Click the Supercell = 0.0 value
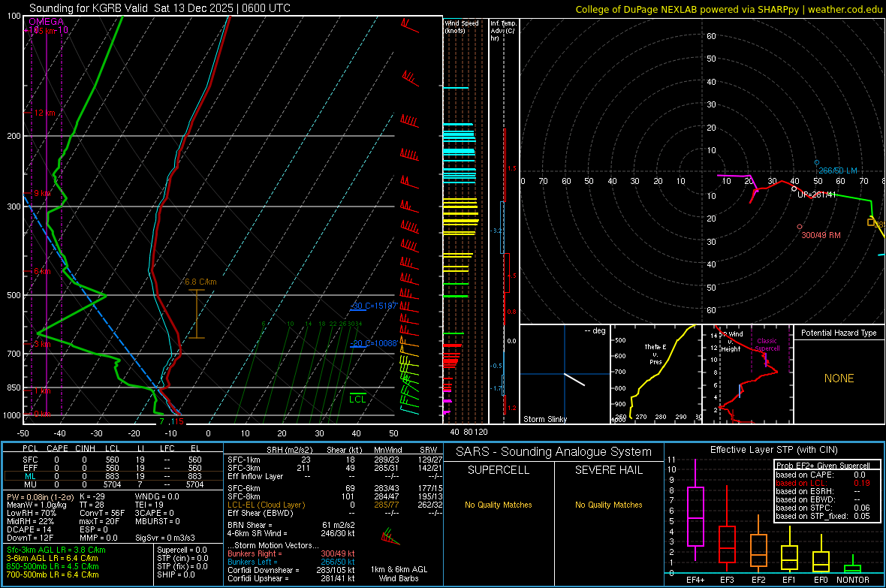This screenshot has height=588, width=886. click(182, 550)
